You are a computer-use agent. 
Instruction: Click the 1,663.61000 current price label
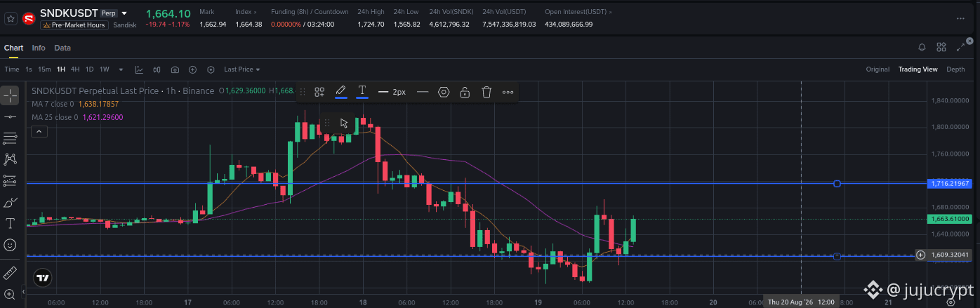tap(951, 219)
